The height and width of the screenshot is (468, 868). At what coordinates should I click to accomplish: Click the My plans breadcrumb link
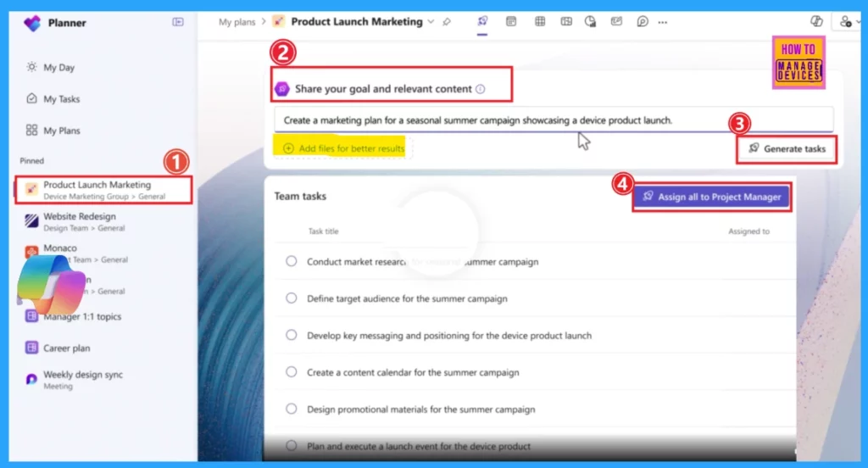237,22
